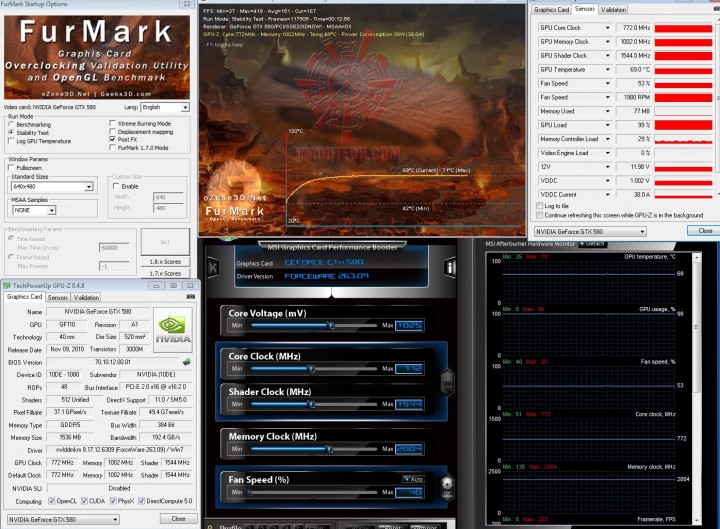Enable Displacement mapping checkbox

(x=112, y=131)
